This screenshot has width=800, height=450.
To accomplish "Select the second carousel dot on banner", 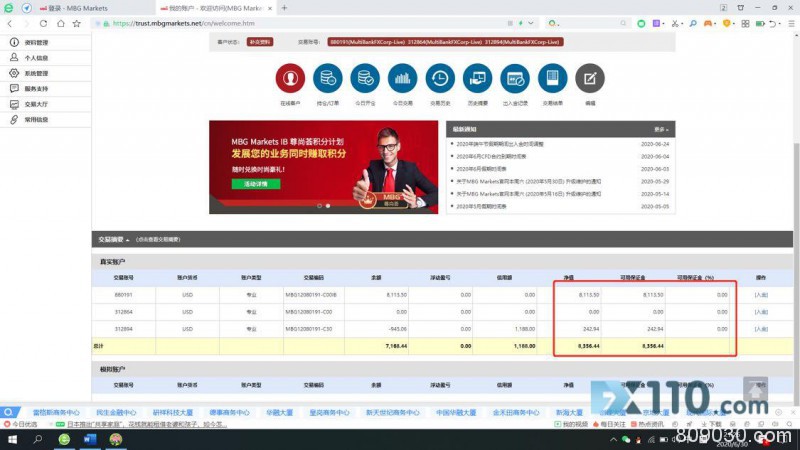I will [x=328, y=206].
